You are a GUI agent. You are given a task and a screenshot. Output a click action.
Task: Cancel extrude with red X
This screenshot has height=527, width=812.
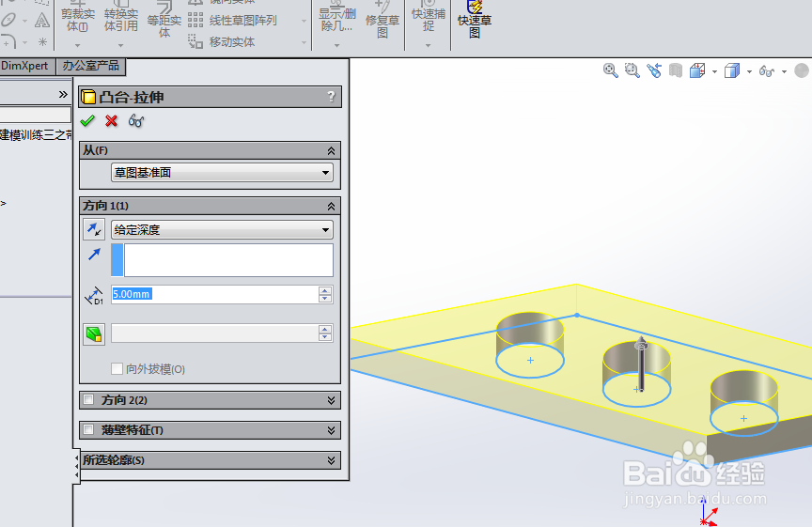pyautogui.click(x=111, y=121)
